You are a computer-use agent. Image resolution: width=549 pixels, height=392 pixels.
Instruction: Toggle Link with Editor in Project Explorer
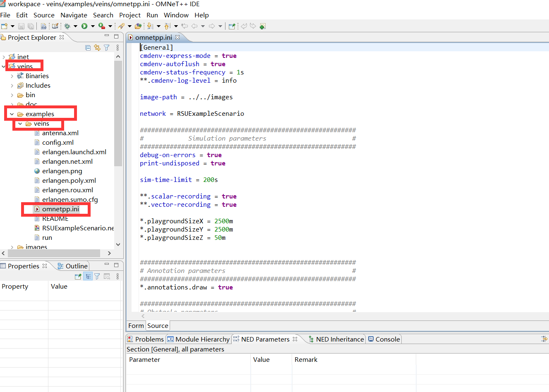click(97, 48)
